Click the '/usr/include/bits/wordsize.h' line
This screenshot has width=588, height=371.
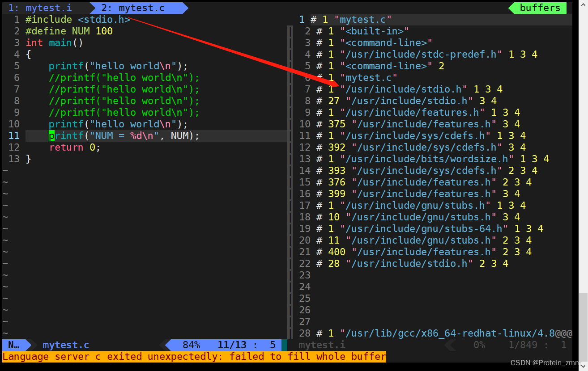click(433, 159)
